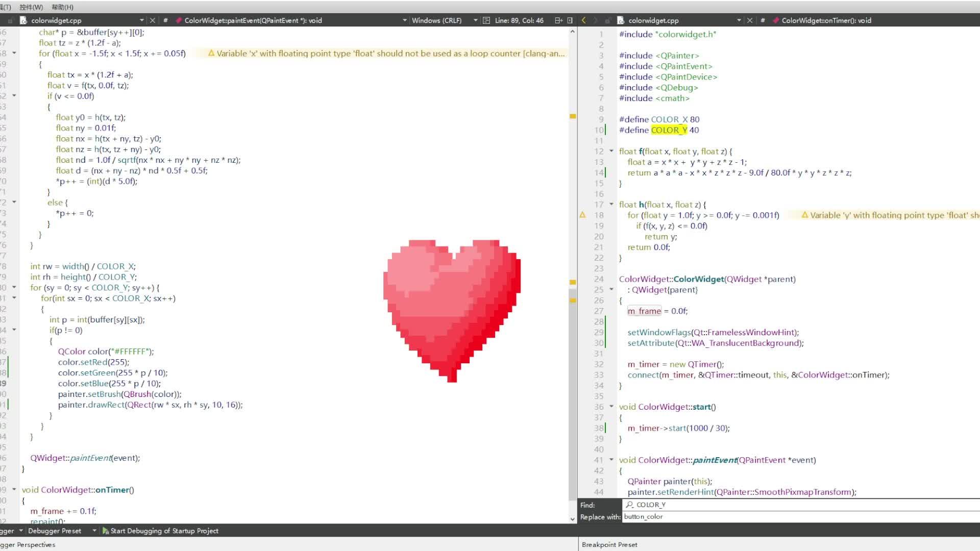Click the Line: 89, Col: 46 indicator

click(x=519, y=20)
